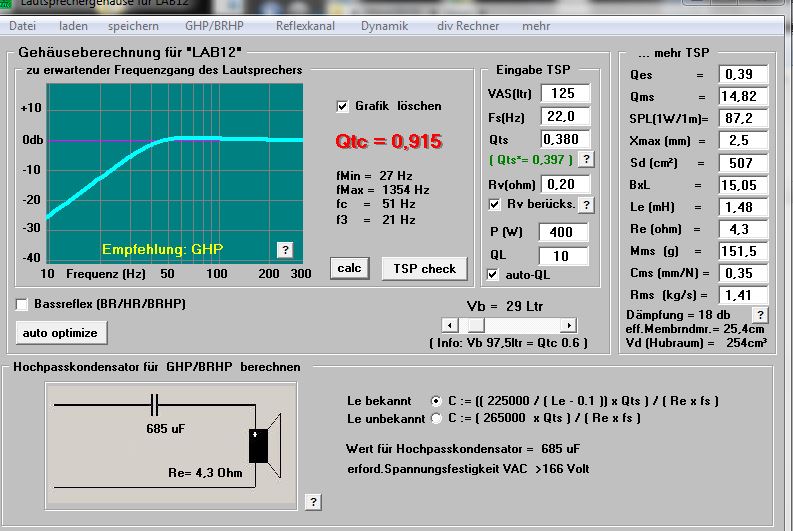Click the help question mark inside the frequency graph
This screenshot has width=793, height=531.
point(285,250)
